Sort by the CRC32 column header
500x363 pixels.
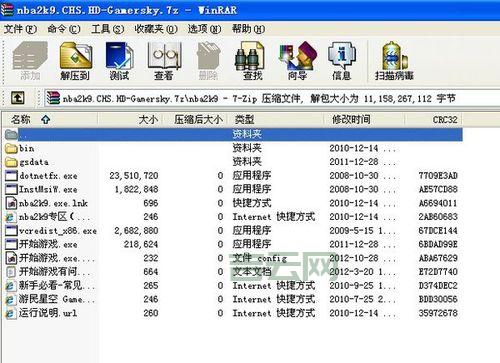point(433,119)
